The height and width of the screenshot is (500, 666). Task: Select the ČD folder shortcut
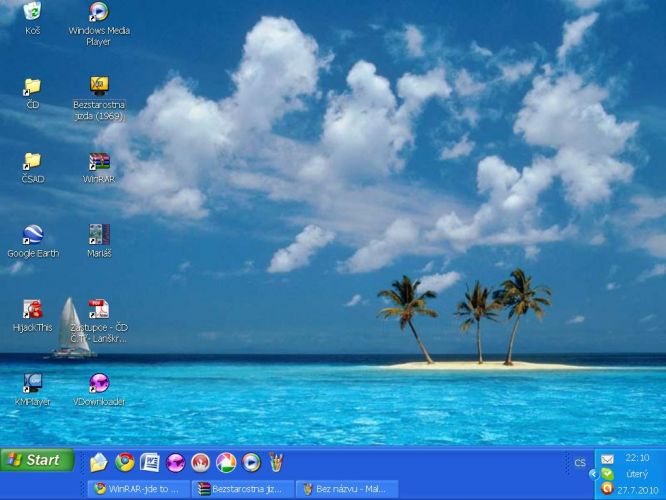point(32,93)
